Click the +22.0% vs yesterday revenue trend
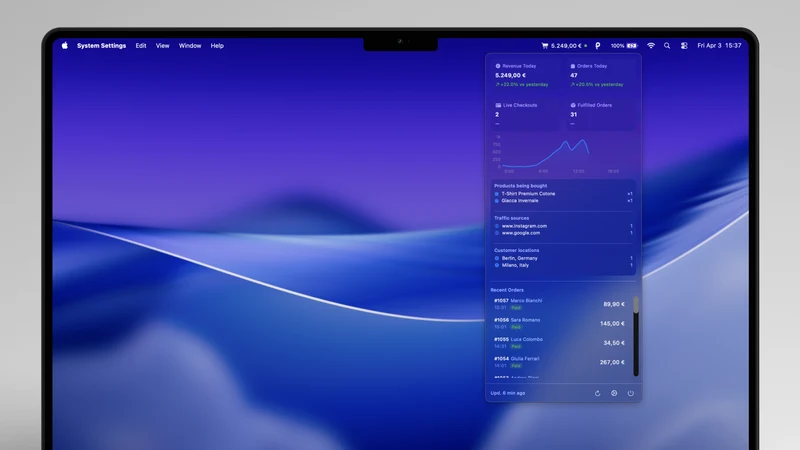The image size is (800, 450). 521,85
